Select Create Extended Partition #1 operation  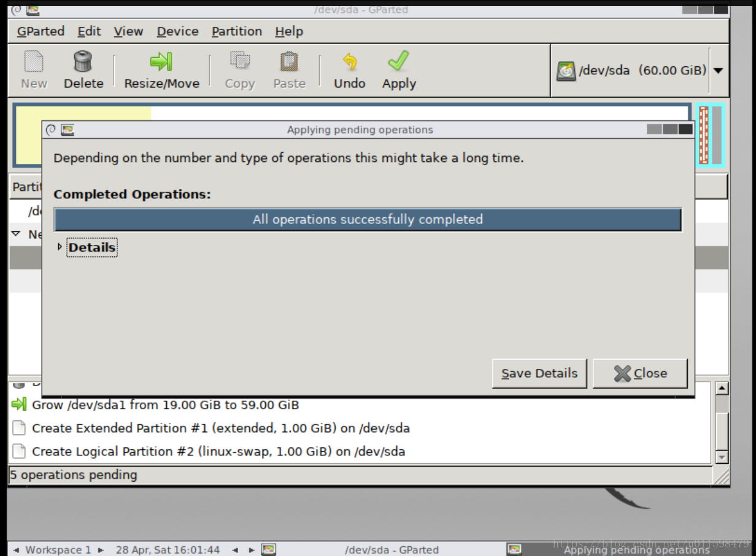point(221,428)
